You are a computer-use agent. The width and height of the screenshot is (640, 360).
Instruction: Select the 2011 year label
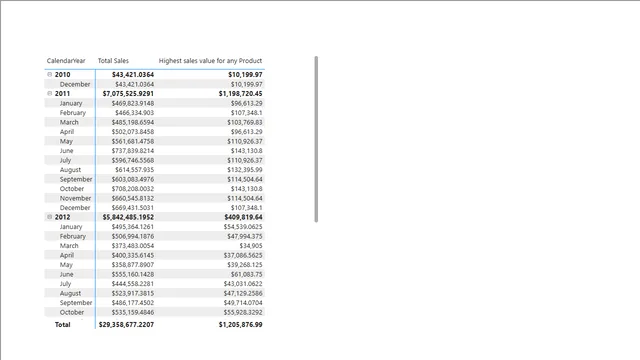pos(62,93)
